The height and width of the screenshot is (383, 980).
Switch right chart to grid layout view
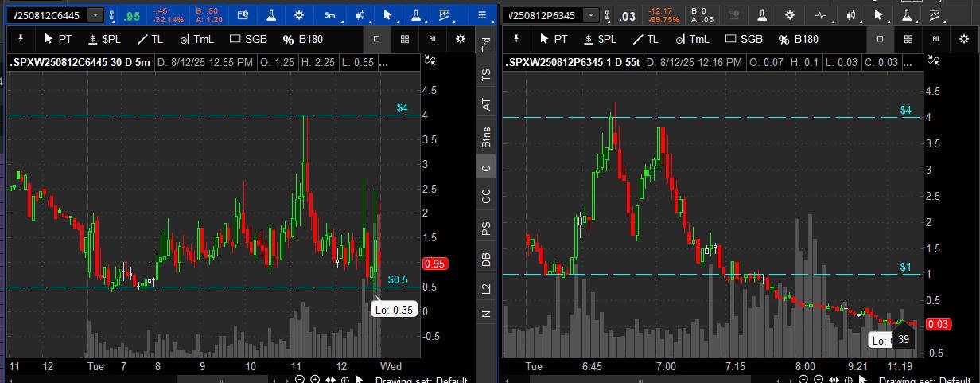click(x=908, y=39)
